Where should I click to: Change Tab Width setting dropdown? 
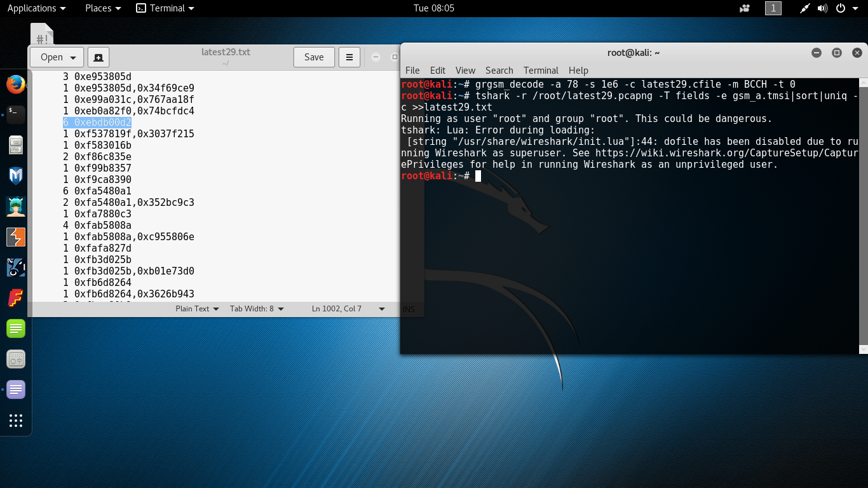[257, 309]
